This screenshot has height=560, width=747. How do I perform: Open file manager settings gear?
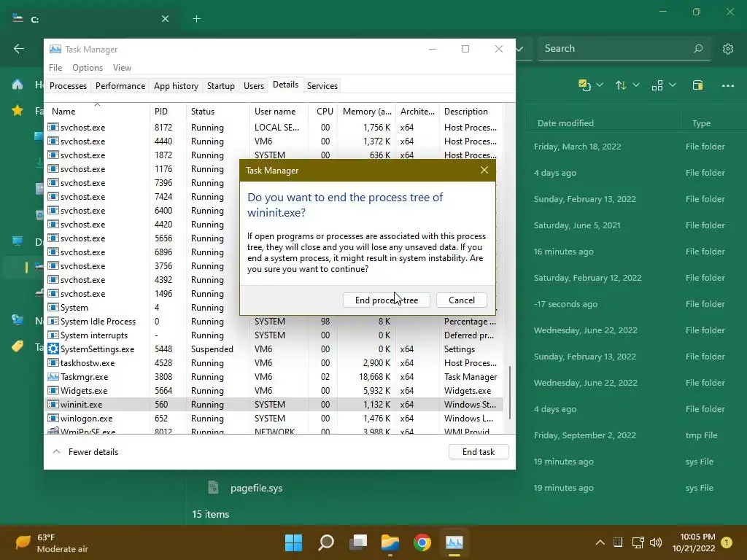pos(727,49)
